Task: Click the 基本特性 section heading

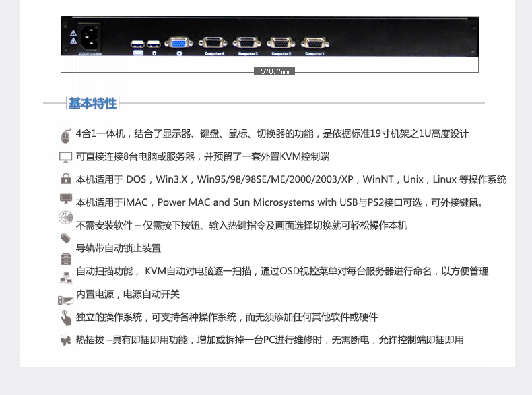Action: point(92,103)
